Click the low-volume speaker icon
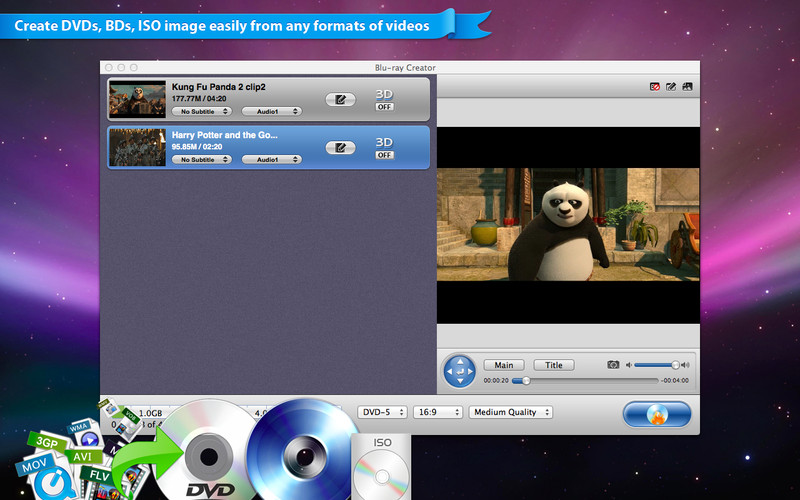Viewport: 800px width, 500px height. tap(629, 365)
